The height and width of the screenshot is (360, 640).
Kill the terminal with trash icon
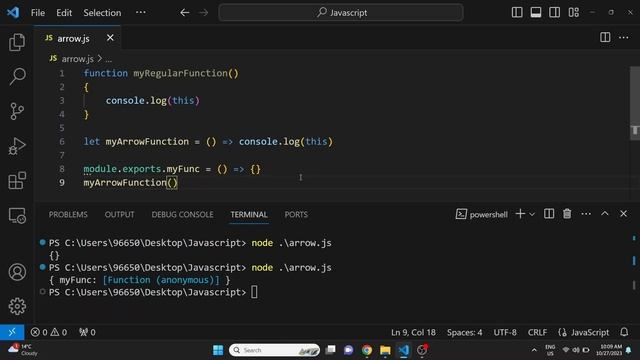click(567, 214)
